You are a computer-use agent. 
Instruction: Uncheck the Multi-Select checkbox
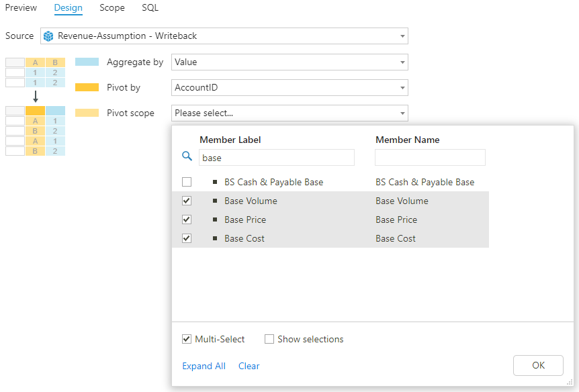(x=186, y=339)
